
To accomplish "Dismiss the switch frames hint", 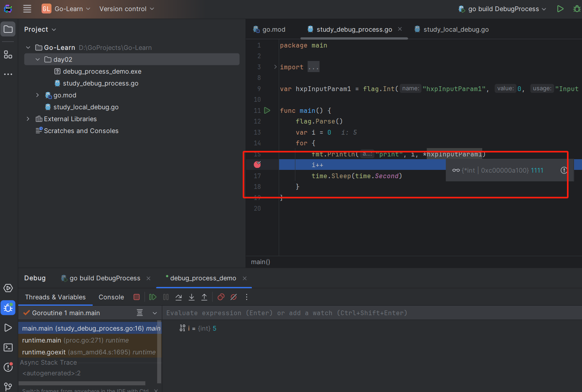I will [156, 390].
